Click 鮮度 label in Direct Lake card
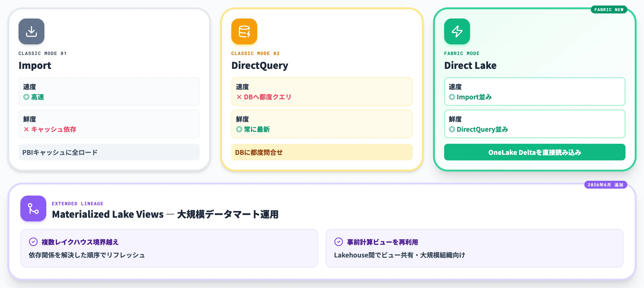Screen dimensions: 644x288 tap(455, 119)
